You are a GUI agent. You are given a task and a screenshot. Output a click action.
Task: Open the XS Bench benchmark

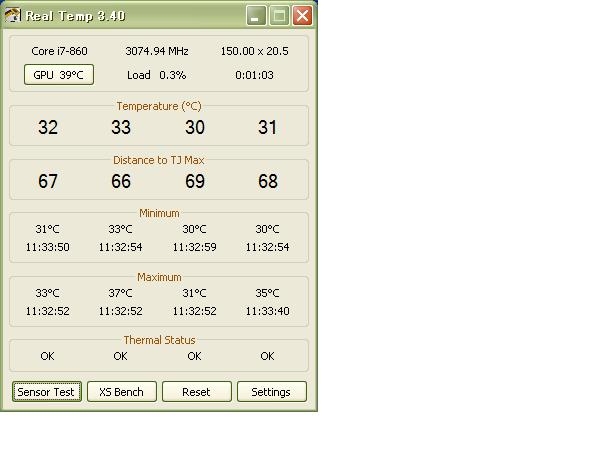(x=121, y=391)
